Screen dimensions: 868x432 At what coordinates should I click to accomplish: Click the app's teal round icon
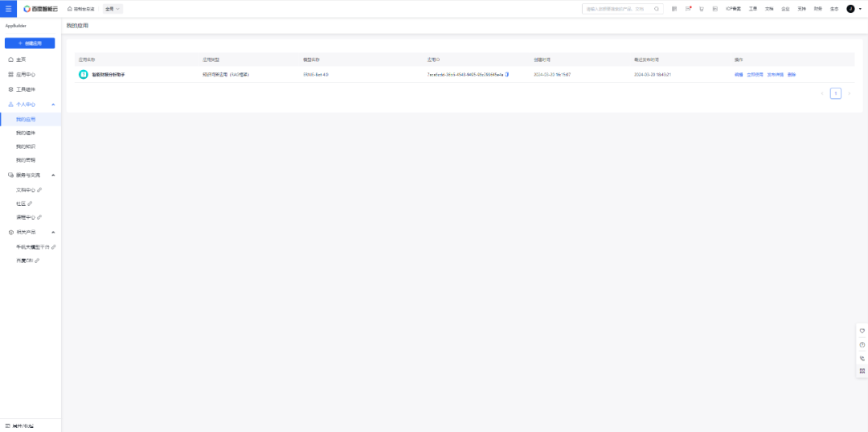click(84, 74)
